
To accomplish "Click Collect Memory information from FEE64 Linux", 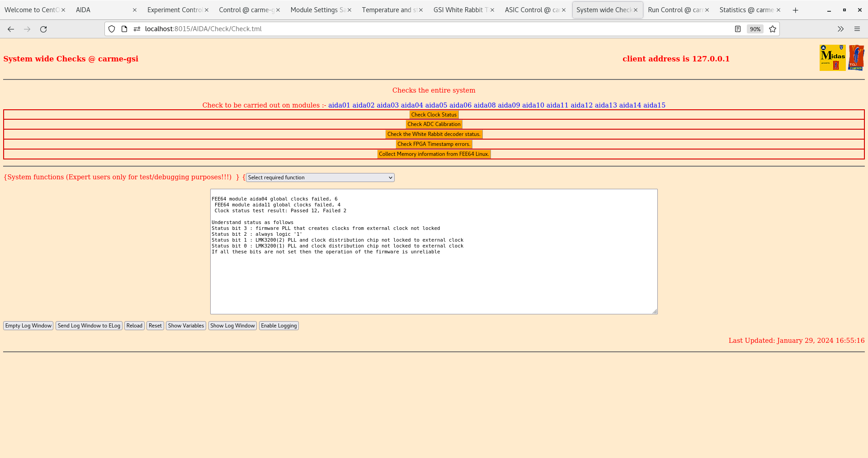I will [434, 154].
